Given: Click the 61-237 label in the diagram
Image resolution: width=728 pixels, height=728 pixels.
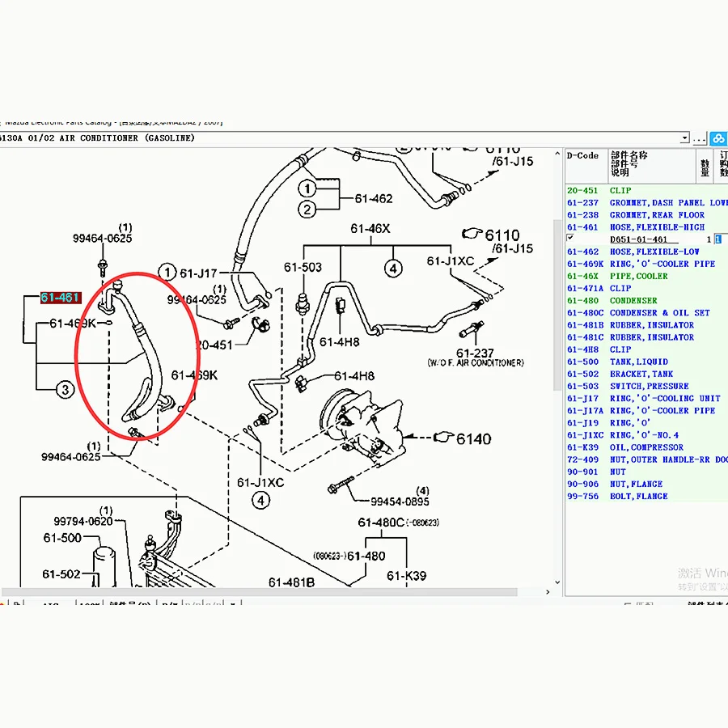Looking at the screenshot, I should click(x=475, y=353).
